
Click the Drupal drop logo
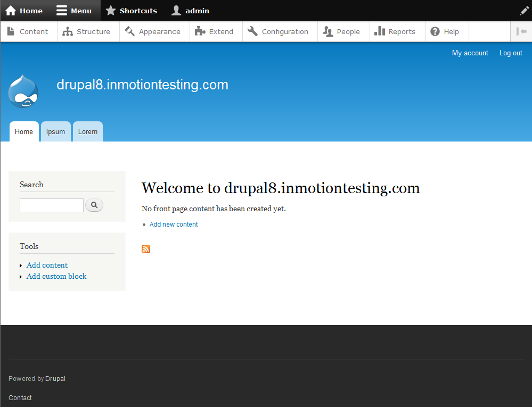(x=23, y=91)
